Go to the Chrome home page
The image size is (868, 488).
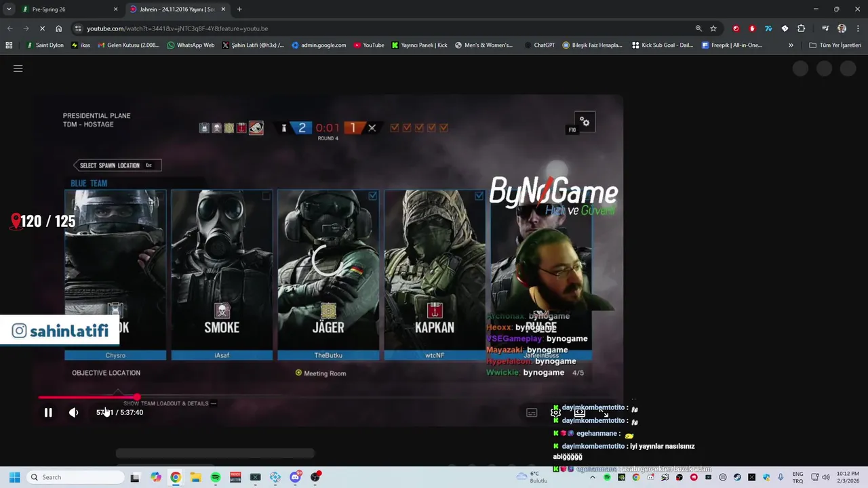pyautogui.click(x=59, y=28)
